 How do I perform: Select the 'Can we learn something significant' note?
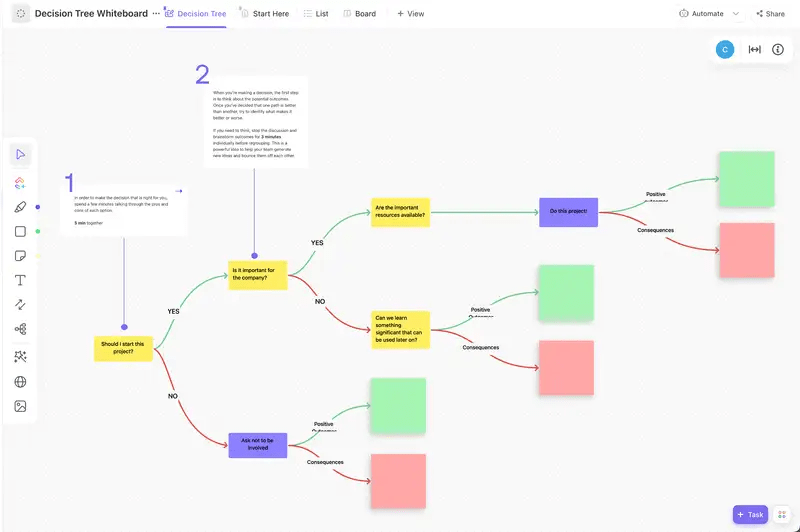401,330
